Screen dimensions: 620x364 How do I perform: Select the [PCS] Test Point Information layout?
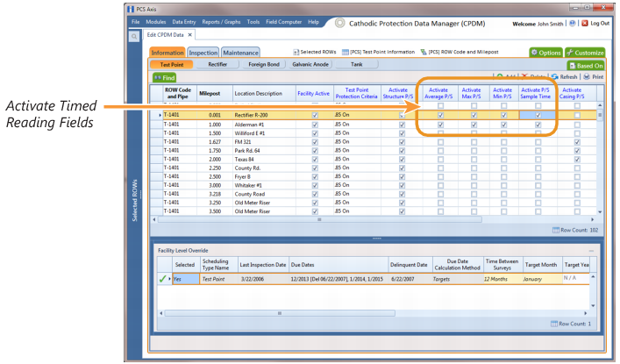[379, 52]
